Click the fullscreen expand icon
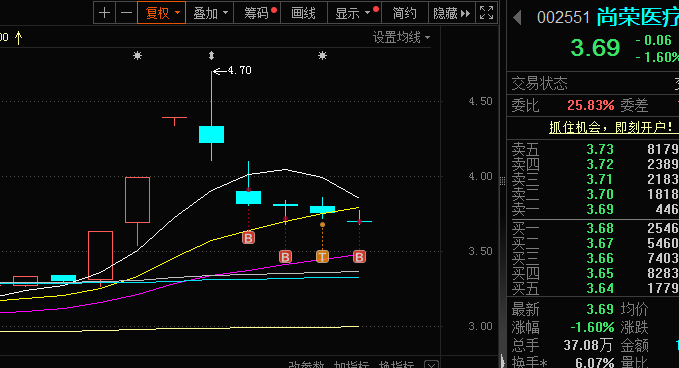Viewport: 679px width, 368px height. point(486,13)
